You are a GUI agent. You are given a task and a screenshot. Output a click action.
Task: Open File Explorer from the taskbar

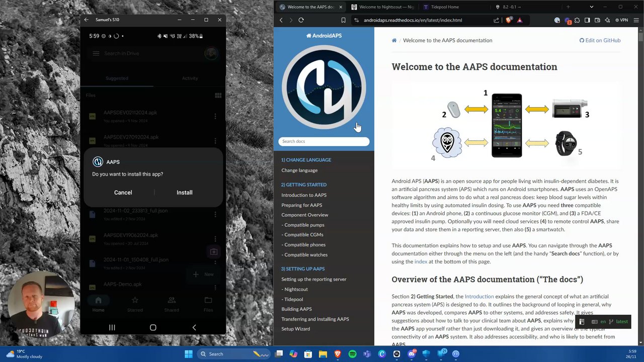coord(323,354)
